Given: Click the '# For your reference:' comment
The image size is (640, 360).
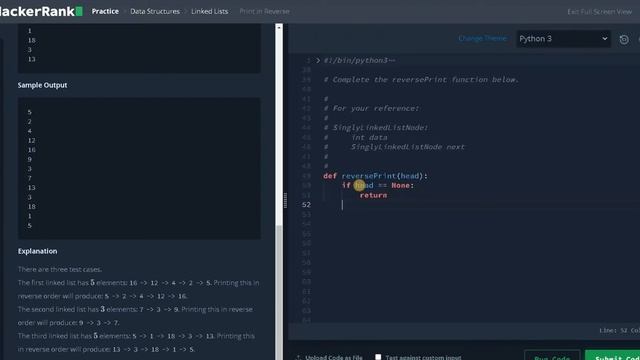Looking at the screenshot, I should click(371, 108).
